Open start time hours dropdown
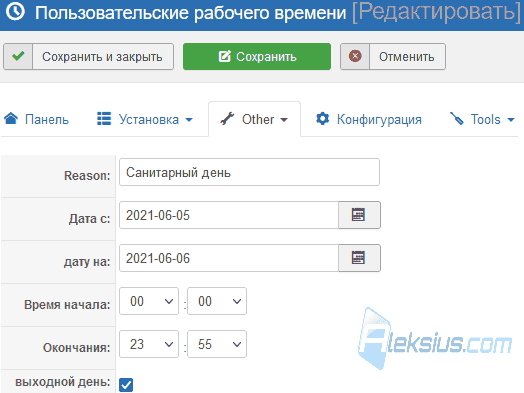This screenshot has width=524, height=393. click(149, 301)
